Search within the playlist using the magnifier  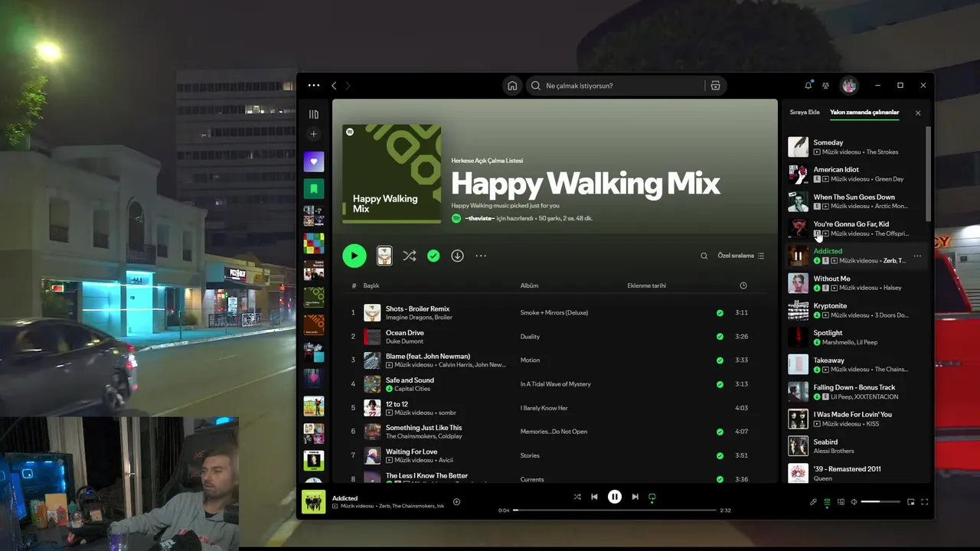click(704, 256)
